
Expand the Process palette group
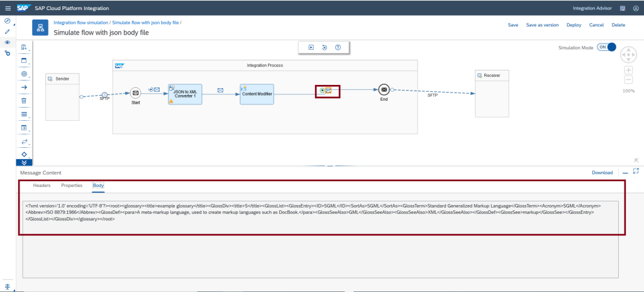tap(24, 61)
